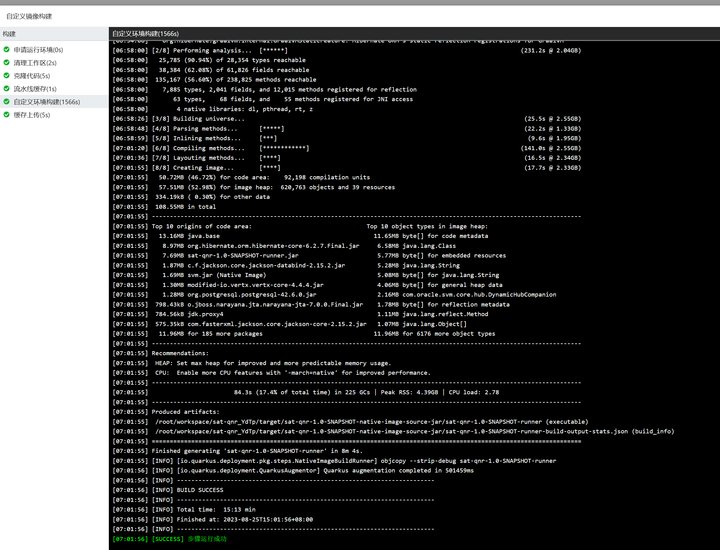Click the 'svm.jar (Native Image)' entry

click(214, 275)
